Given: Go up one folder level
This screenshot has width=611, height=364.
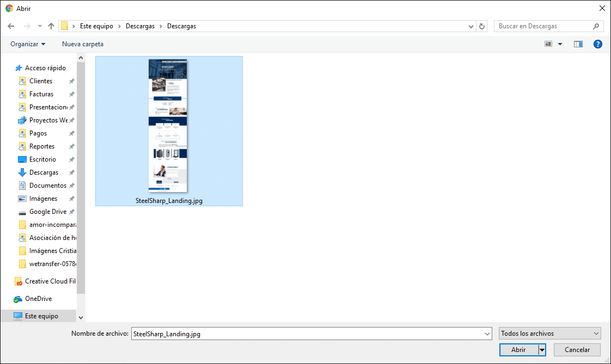Looking at the screenshot, I should click(51, 26).
